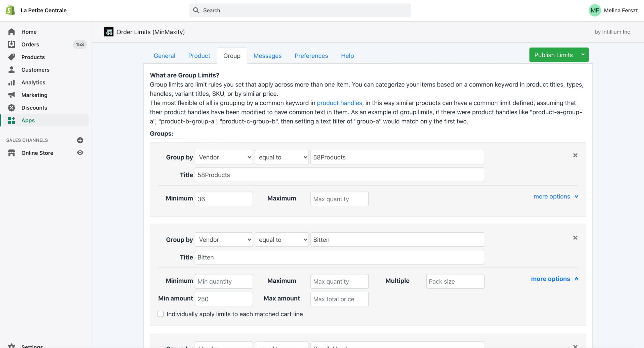Open Discounts section
Viewport: 644px width, 348px height.
tap(34, 108)
